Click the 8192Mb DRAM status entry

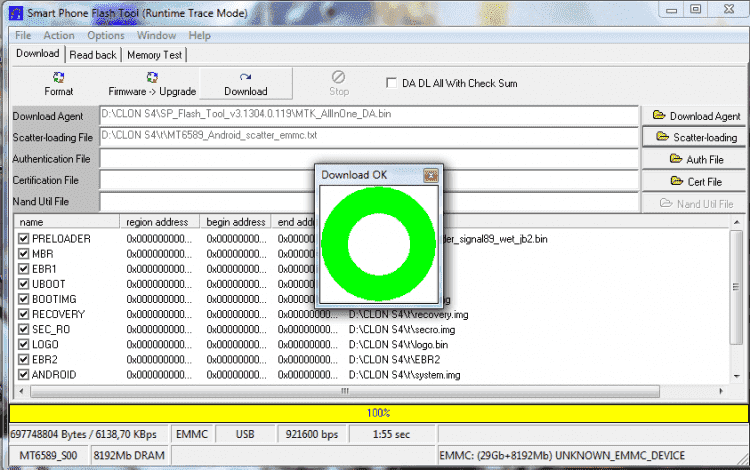point(129,455)
